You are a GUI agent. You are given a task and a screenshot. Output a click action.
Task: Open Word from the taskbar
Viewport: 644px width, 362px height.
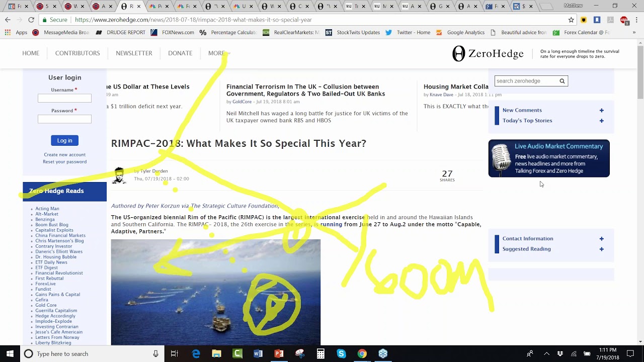point(258,354)
